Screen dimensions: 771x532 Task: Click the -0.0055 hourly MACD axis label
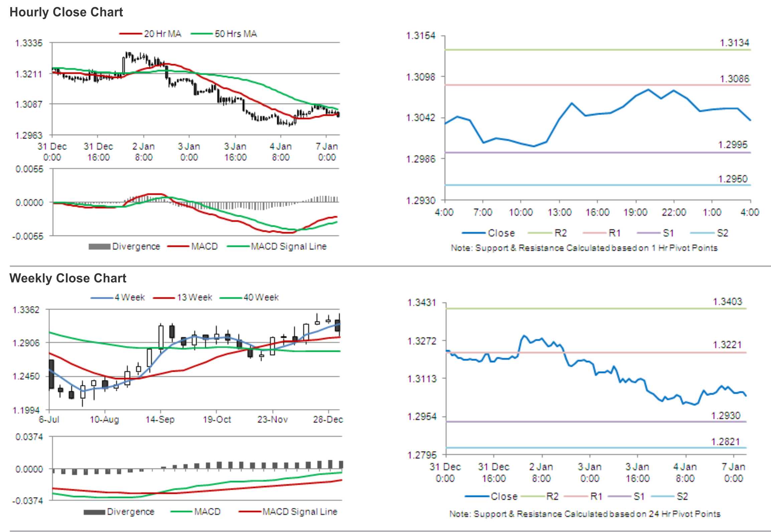coord(28,237)
